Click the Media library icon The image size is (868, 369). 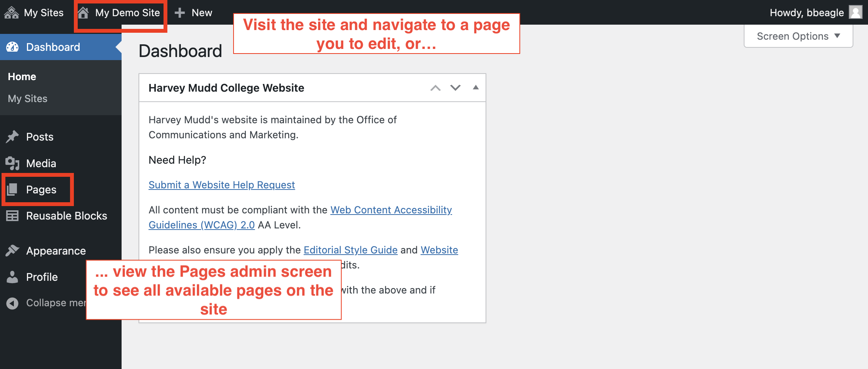12,163
